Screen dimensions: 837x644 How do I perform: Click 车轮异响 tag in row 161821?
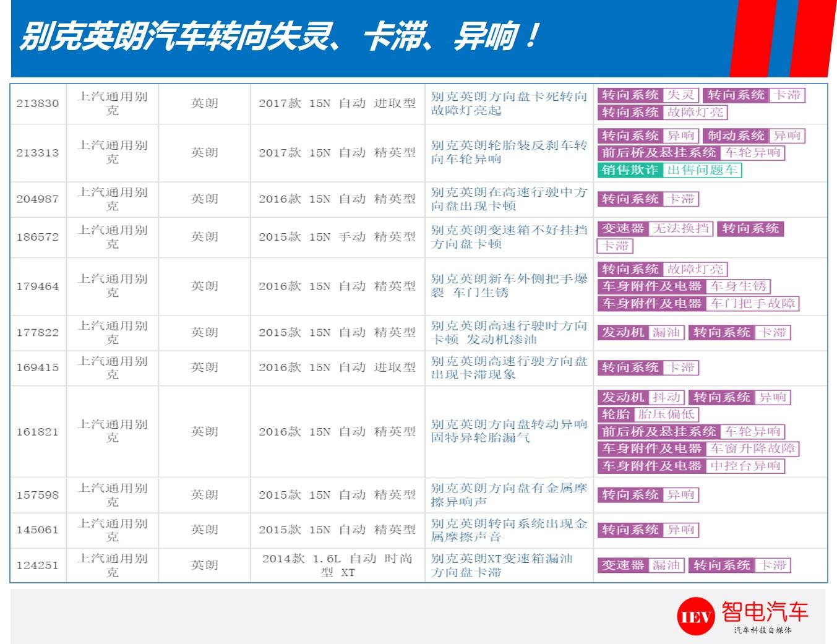(692, 432)
